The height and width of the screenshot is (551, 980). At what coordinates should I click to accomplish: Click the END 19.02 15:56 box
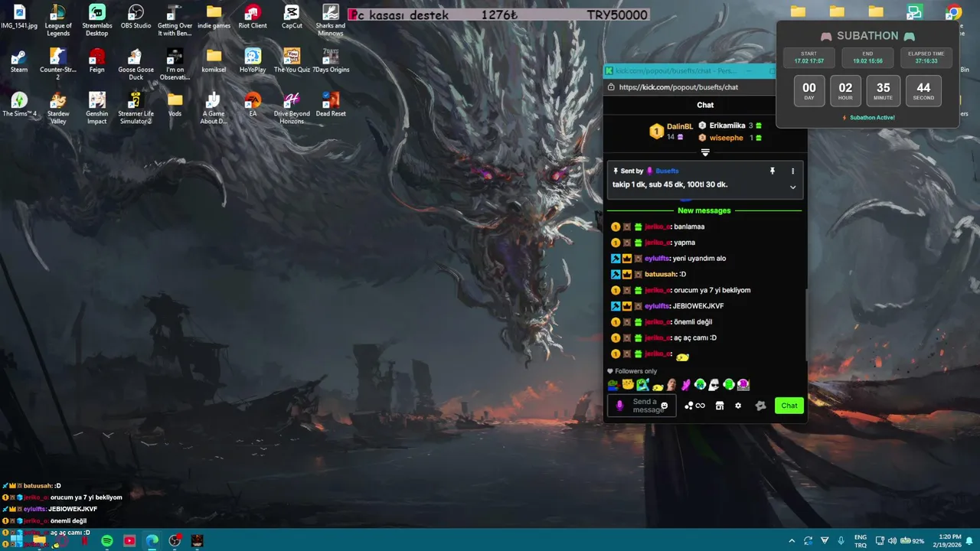tap(867, 57)
